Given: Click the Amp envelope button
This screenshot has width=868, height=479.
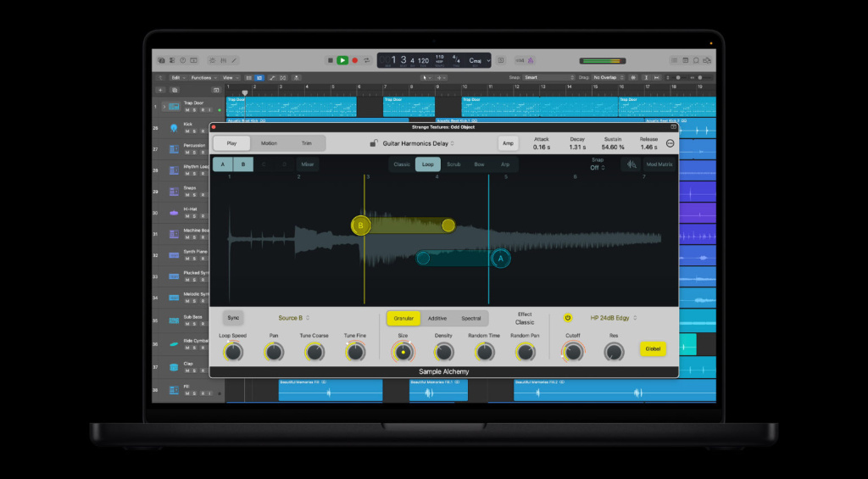Looking at the screenshot, I should tap(508, 143).
